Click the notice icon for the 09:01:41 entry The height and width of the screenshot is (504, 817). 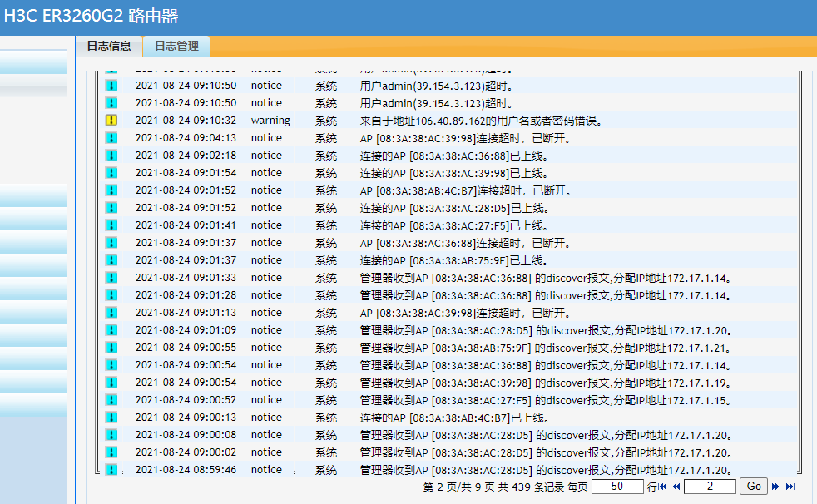pos(111,225)
